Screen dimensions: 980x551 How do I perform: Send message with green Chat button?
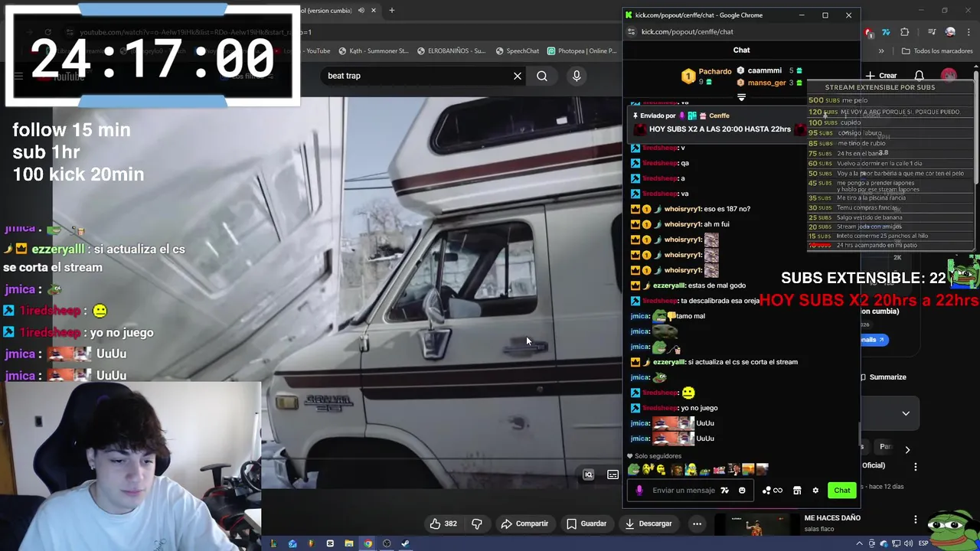[842, 491]
